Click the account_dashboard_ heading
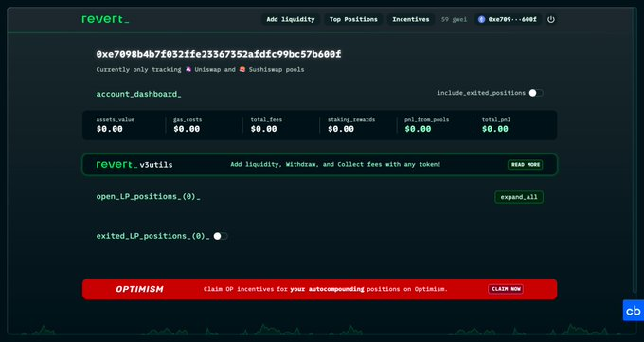The width and height of the screenshot is (644, 342). (139, 94)
